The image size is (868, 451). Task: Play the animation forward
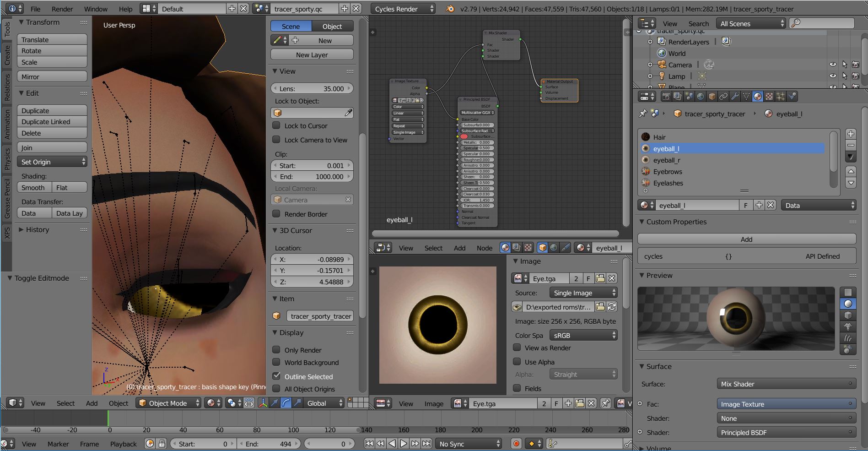click(403, 444)
